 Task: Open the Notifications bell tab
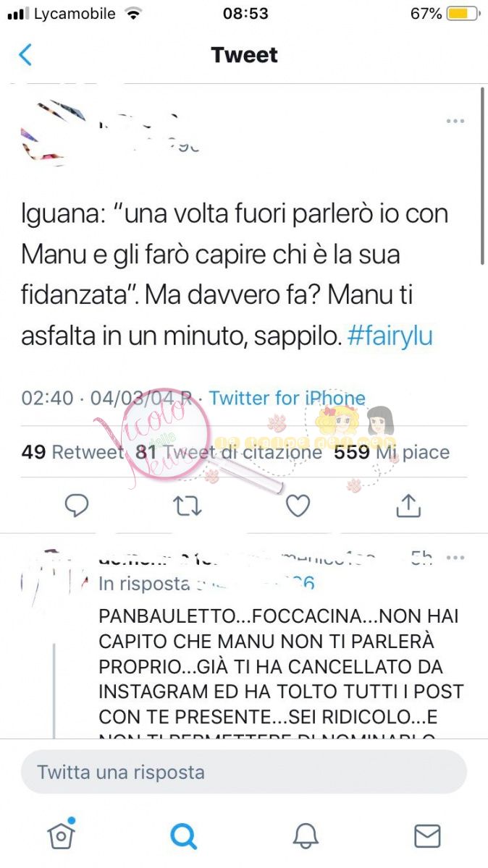pos(306,836)
